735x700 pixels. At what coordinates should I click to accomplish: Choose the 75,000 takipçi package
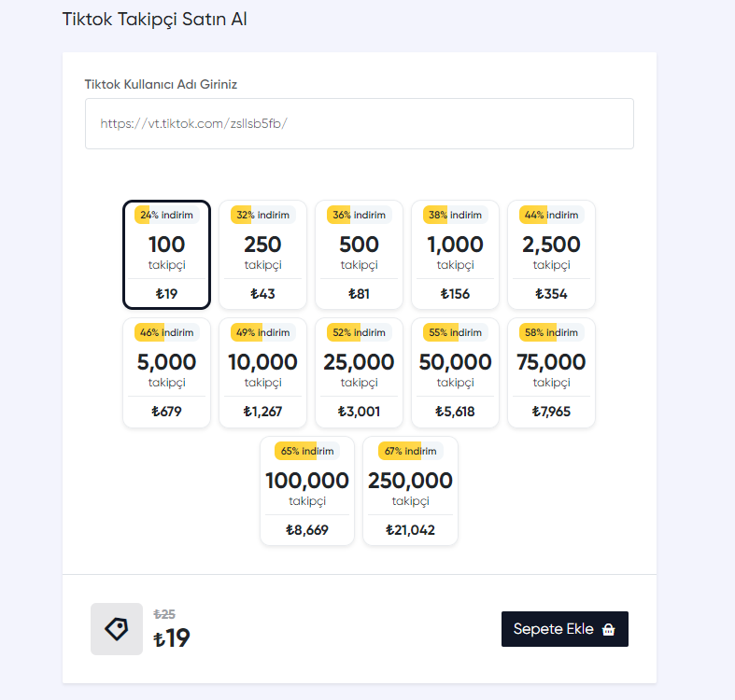point(551,373)
